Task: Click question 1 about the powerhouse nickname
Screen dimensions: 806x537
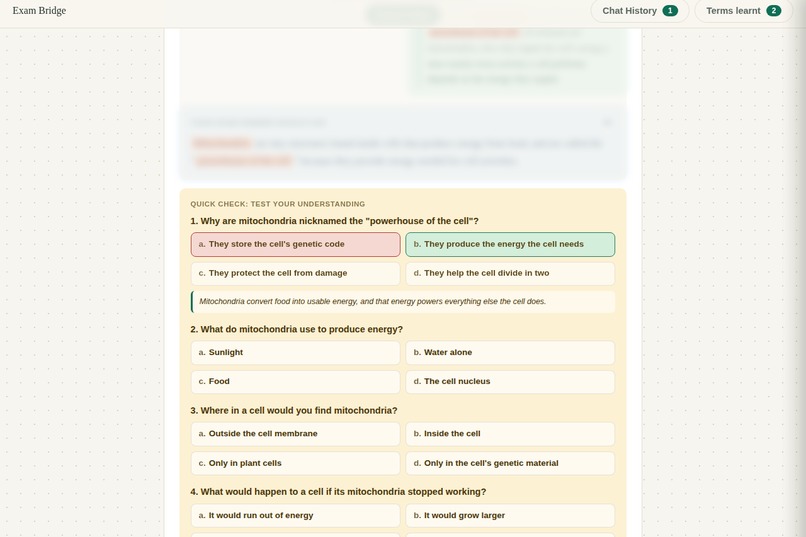Action: click(334, 221)
